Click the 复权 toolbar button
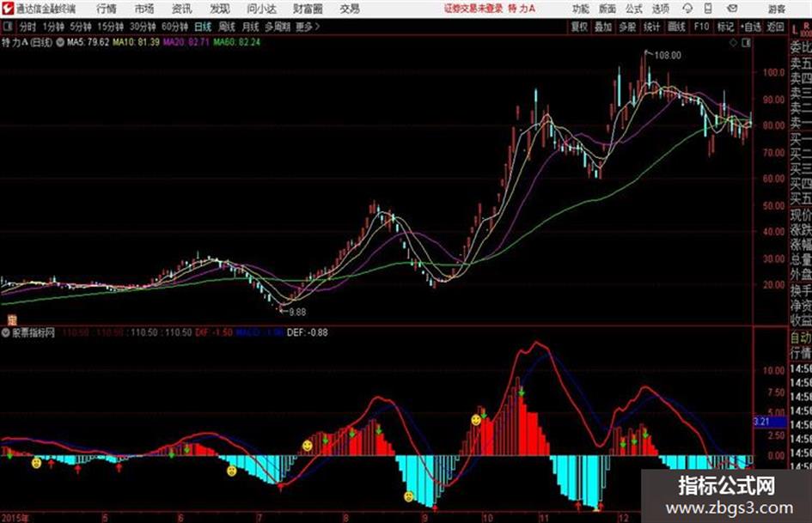The height and width of the screenshot is (523, 812). [579, 27]
